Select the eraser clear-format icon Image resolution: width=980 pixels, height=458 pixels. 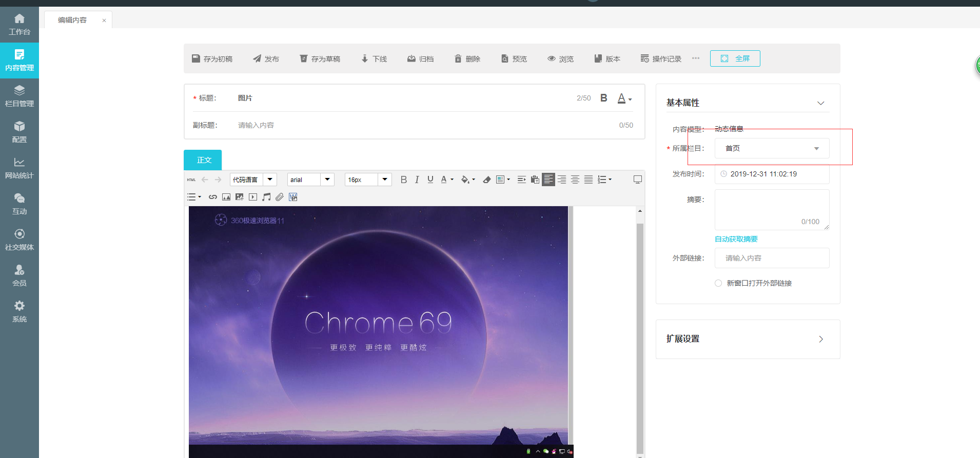[486, 180]
